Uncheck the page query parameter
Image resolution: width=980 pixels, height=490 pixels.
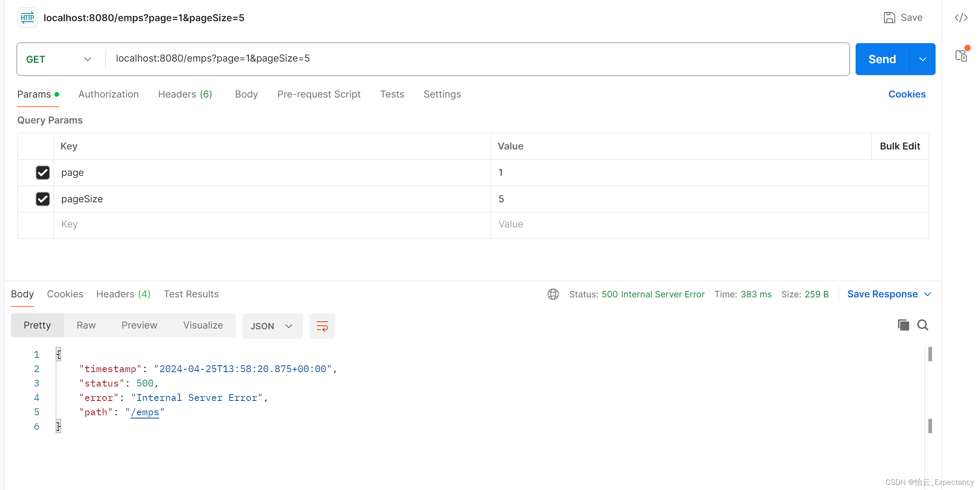point(42,172)
